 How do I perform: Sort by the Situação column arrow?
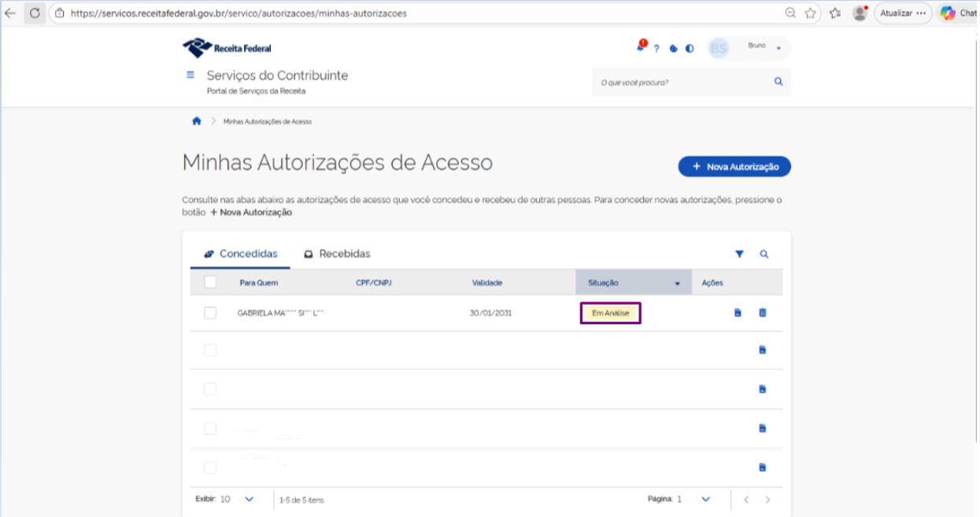(677, 283)
